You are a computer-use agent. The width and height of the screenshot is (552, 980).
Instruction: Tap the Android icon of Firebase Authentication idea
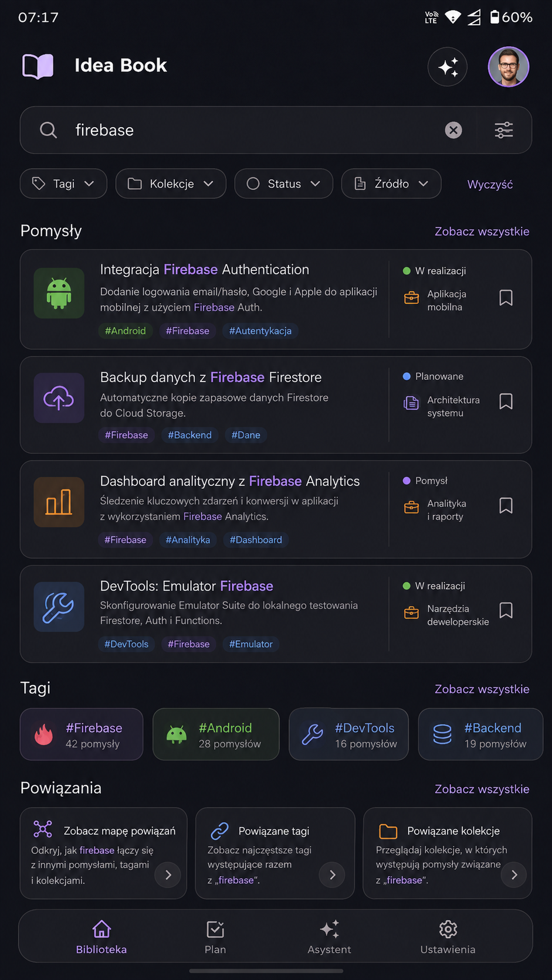click(59, 293)
